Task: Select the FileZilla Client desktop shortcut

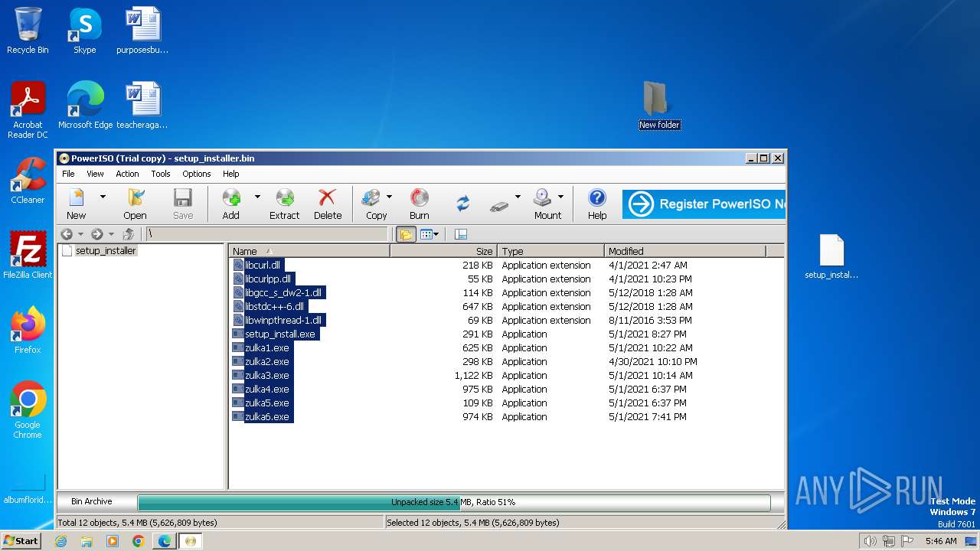Action: click(x=28, y=255)
